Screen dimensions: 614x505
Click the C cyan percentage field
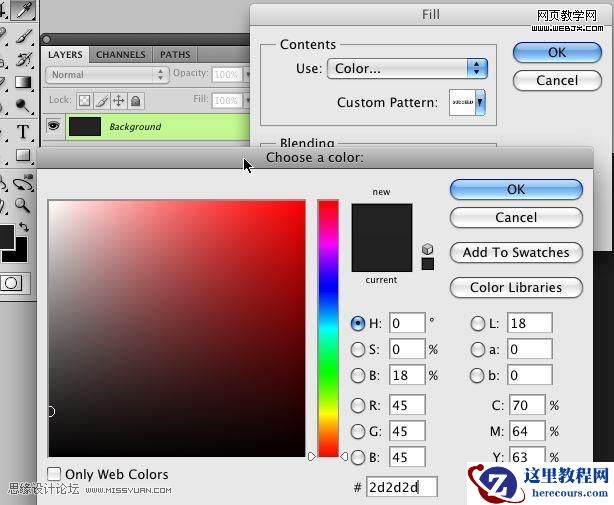[x=527, y=406]
